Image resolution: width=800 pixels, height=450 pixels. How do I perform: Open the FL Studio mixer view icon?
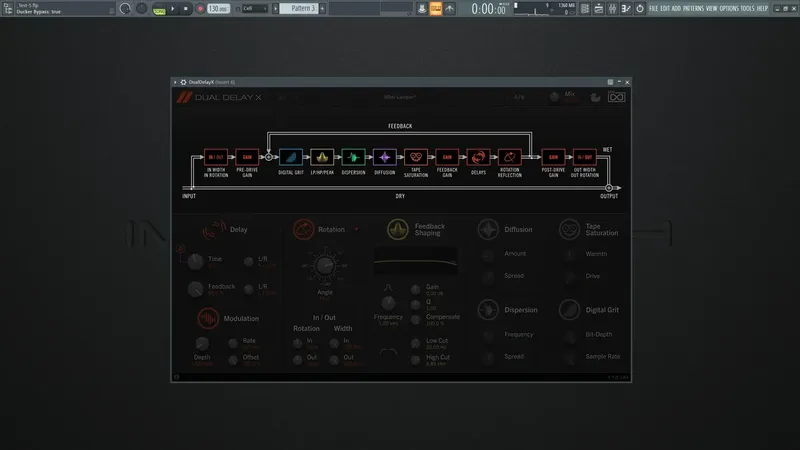(612, 9)
